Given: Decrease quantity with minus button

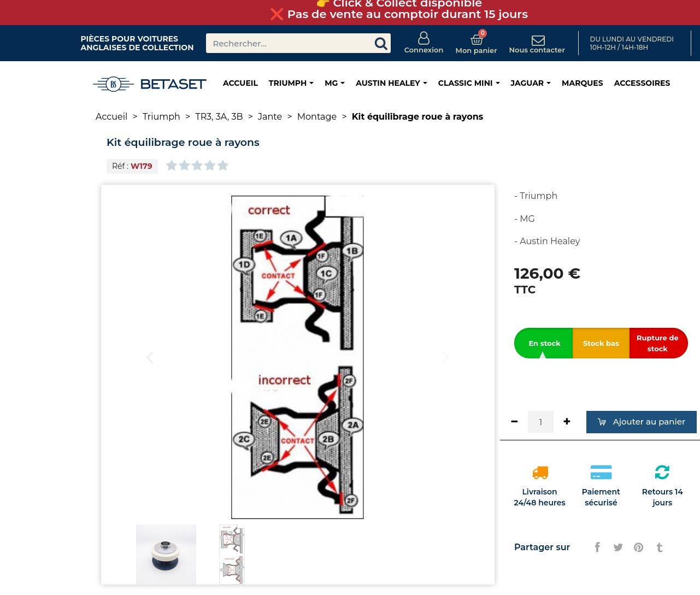Looking at the screenshot, I should pos(514,421).
